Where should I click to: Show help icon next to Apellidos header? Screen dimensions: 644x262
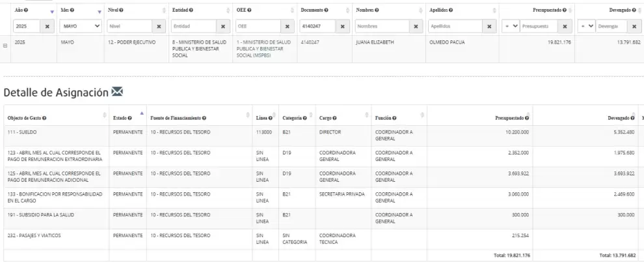click(451, 10)
